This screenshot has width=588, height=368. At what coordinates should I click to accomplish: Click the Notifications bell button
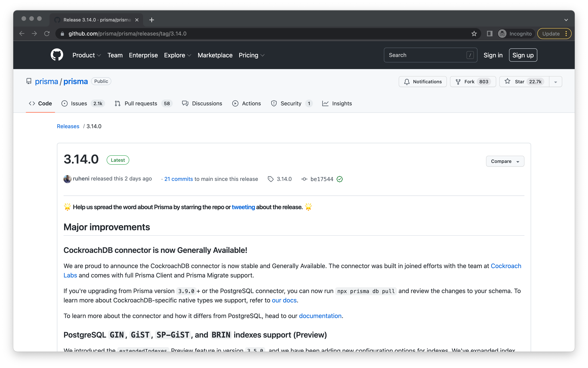pos(422,82)
